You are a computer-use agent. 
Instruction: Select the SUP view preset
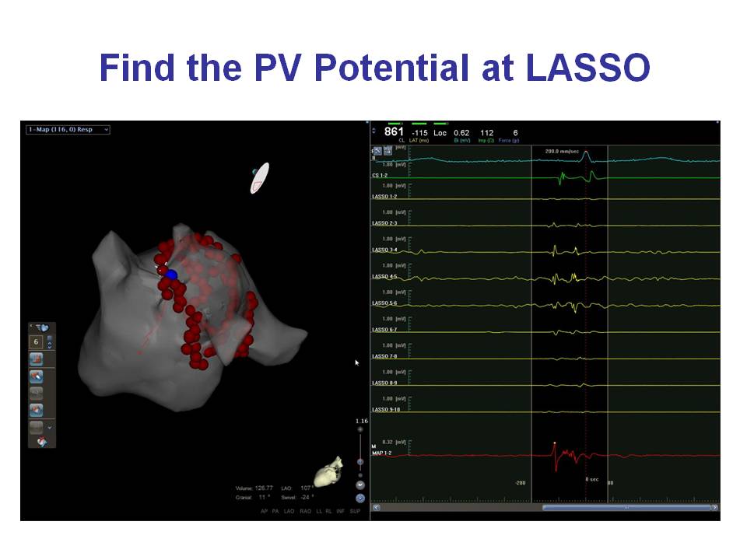pyautogui.click(x=355, y=512)
